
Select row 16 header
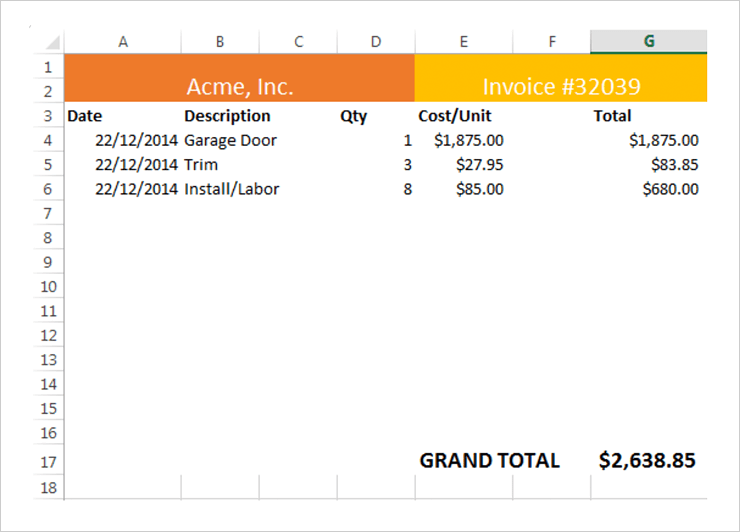(48, 433)
